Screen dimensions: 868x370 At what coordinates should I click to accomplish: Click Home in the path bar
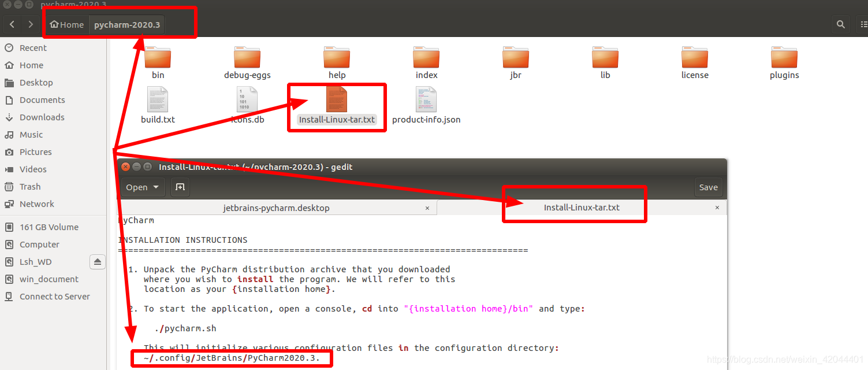tap(67, 25)
